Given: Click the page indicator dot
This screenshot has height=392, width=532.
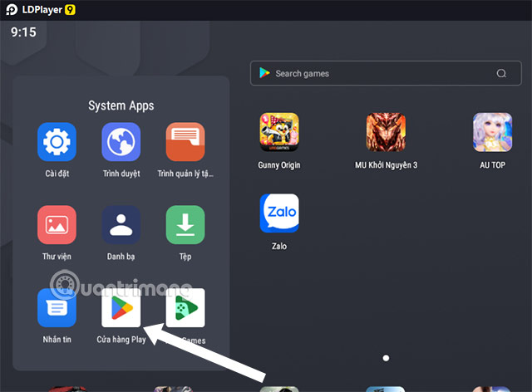Looking at the screenshot, I should click(386, 358).
